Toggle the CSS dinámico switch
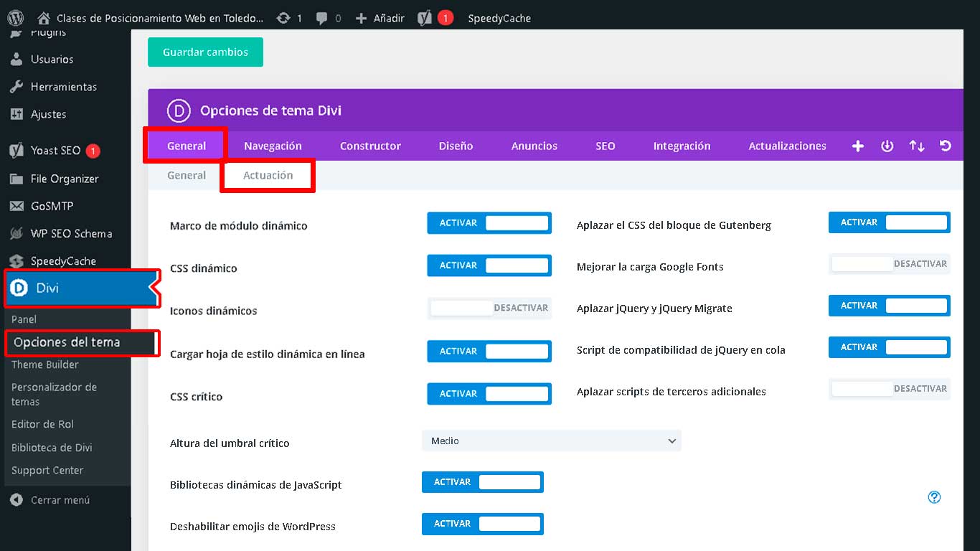This screenshot has height=551, width=980. coord(489,265)
